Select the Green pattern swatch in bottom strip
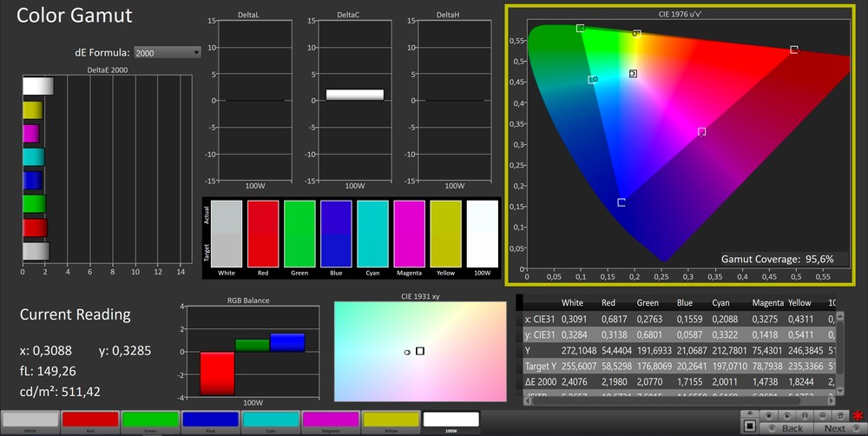868x436 pixels. (150, 419)
